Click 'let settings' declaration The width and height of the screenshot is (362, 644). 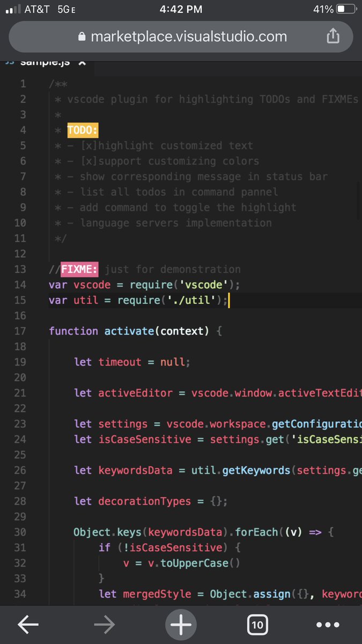click(x=110, y=424)
